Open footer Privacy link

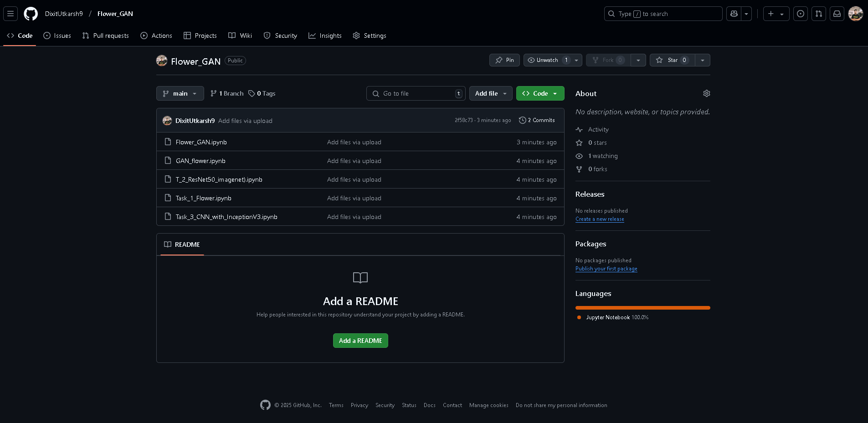pyautogui.click(x=360, y=405)
